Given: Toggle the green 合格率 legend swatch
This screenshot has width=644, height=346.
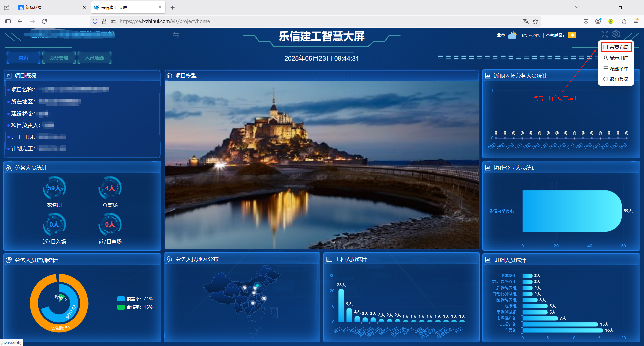Looking at the screenshot, I should tap(121, 307).
